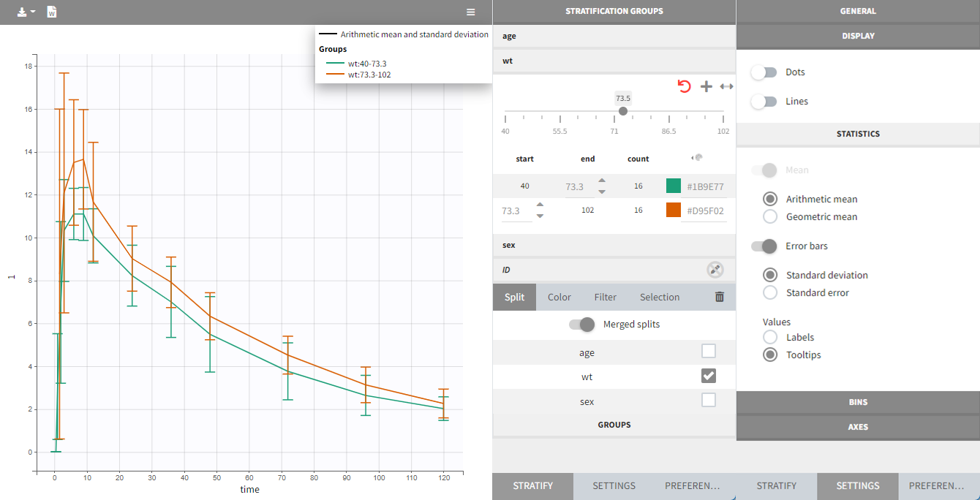Add a new wt group with plus icon
This screenshot has width=980, height=500.
[706, 86]
